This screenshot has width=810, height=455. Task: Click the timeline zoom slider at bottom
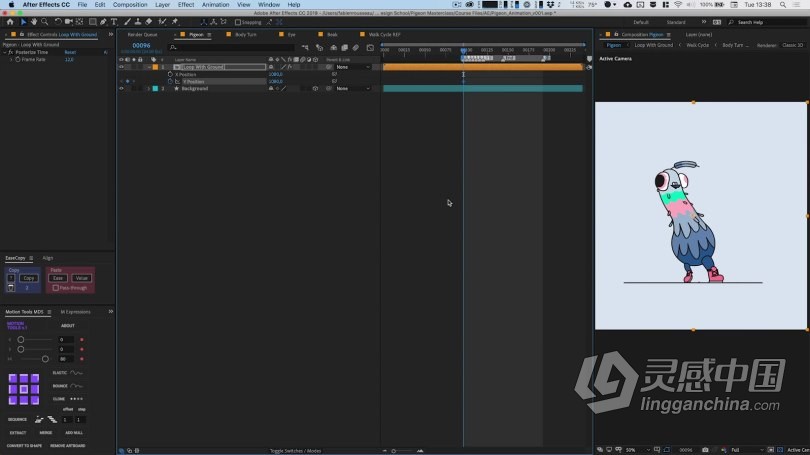394,451
